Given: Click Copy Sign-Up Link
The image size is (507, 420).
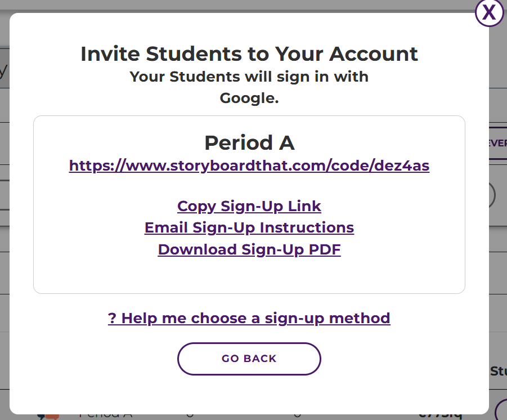Looking at the screenshot, I should click(x=249, y=206).
